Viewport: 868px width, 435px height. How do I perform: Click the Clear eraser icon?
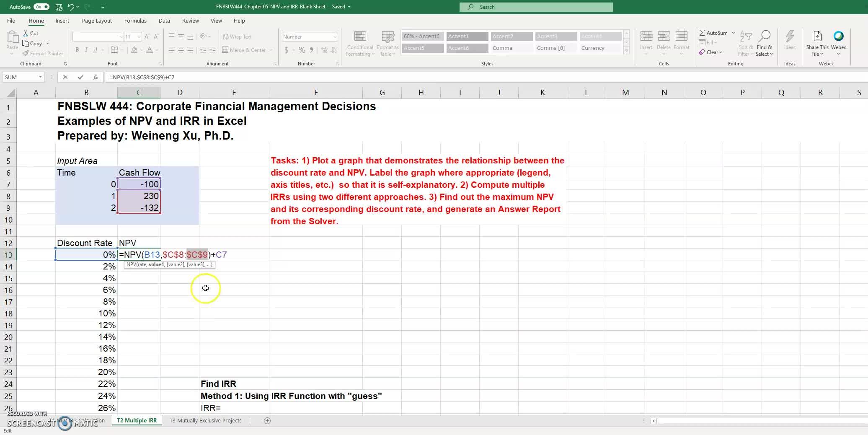[x=702, y=52]
